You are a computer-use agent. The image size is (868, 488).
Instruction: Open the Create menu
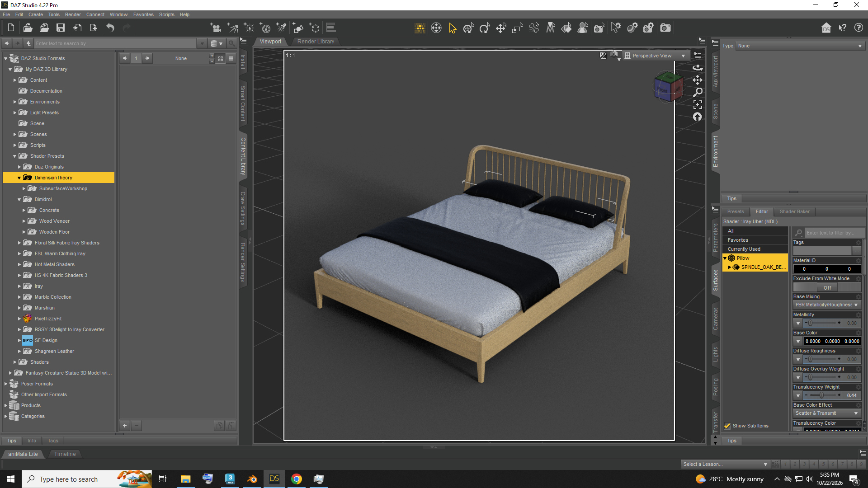click(x=36, y=14)
